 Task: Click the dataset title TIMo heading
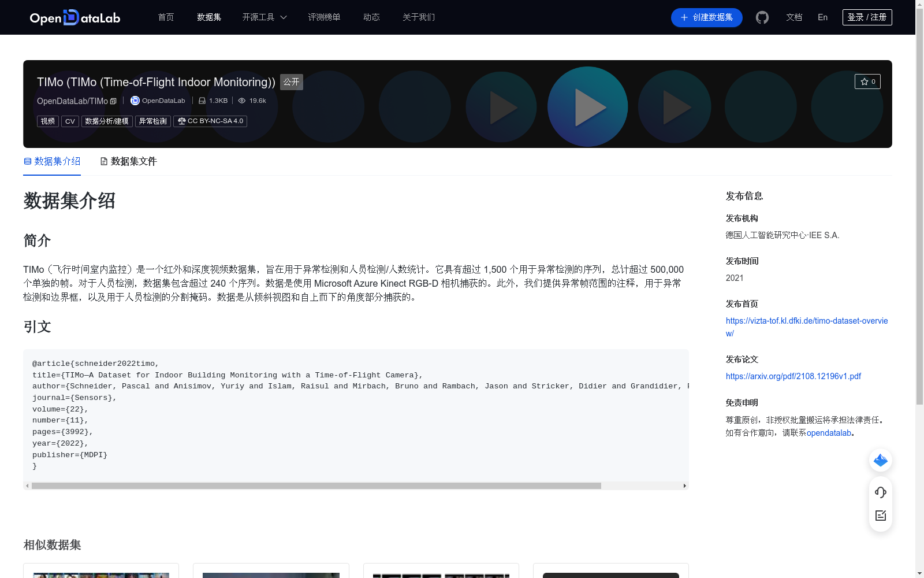[156, 82]
